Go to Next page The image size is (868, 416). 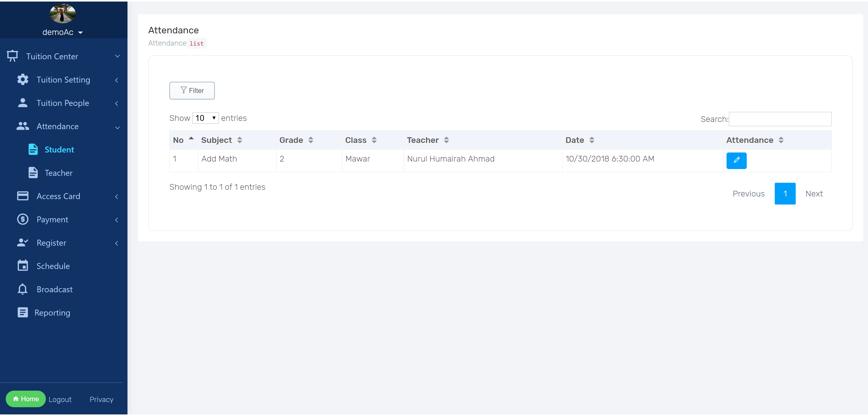(x=814, y=194)
